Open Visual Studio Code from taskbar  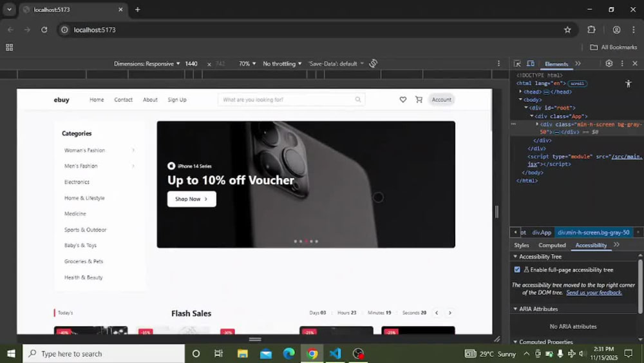(x=335, y=353)
